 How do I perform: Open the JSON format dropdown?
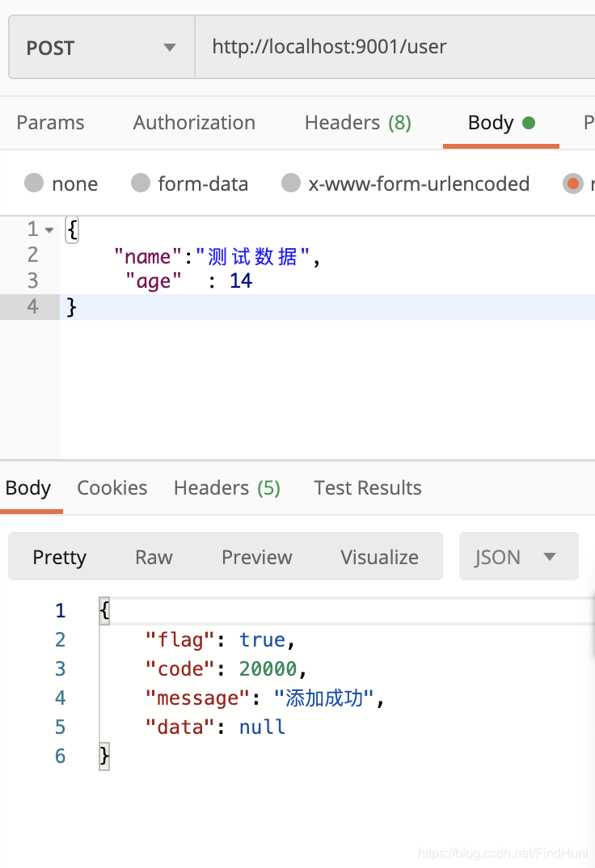tap(519, 557)
